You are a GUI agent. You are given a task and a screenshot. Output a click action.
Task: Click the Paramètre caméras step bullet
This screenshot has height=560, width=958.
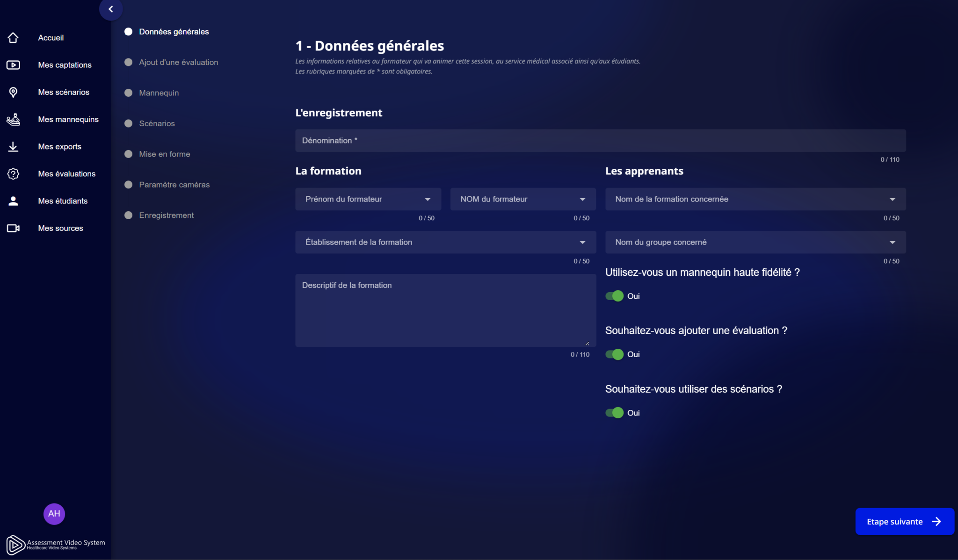[128, 185]
